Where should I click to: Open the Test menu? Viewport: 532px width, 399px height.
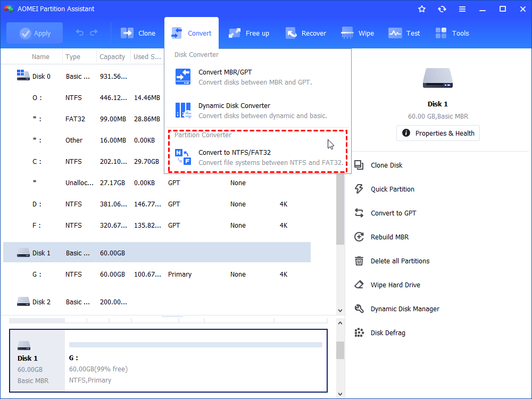tap(404, 33)
